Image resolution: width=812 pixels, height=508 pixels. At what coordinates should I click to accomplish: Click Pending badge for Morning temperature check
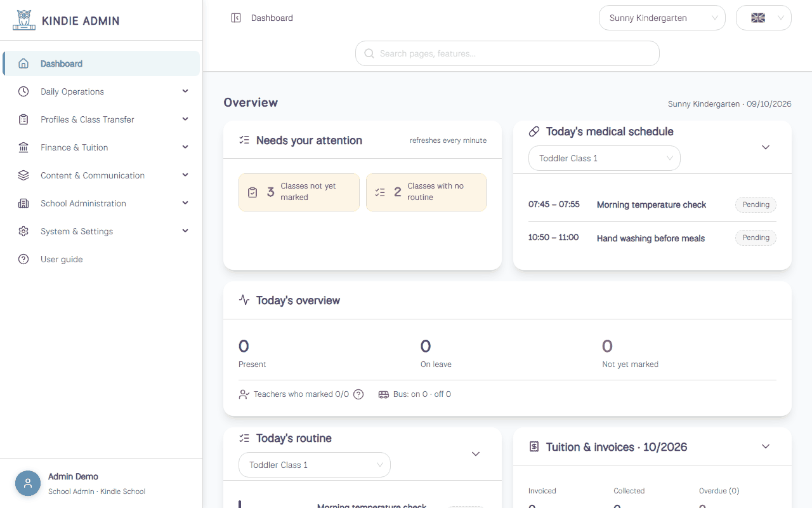pos(756,204)
